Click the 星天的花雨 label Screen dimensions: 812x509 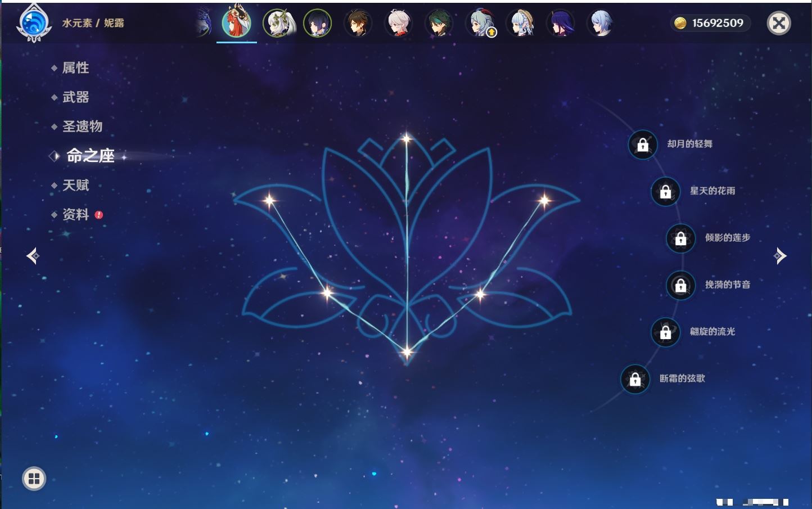[x=712, y=191]
